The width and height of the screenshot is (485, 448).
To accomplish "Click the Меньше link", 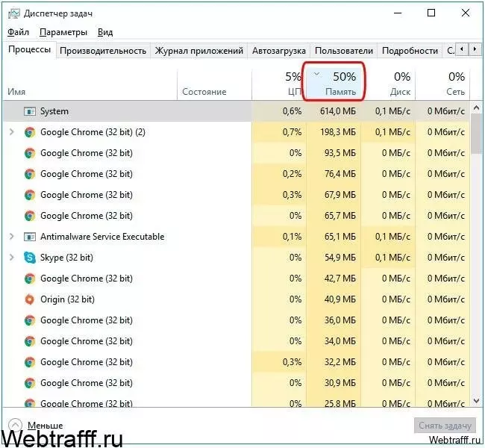I will tap(46, 426).
